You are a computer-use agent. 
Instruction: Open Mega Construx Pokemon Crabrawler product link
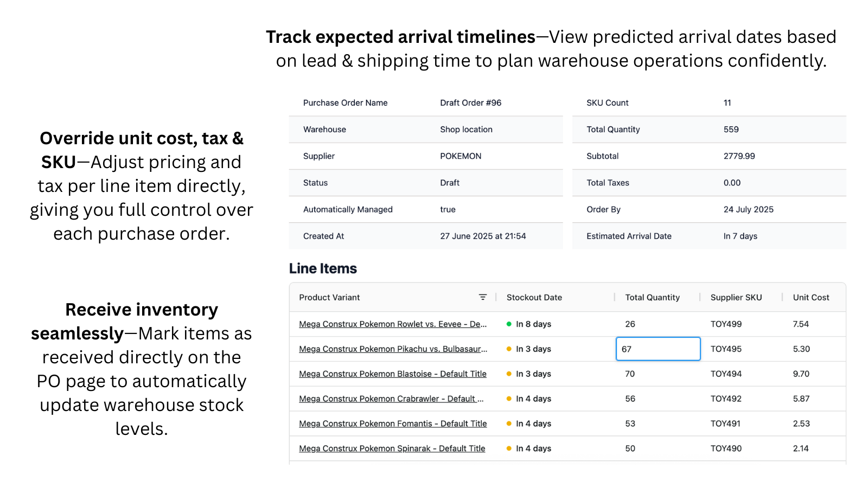click(x=391, y=399)
